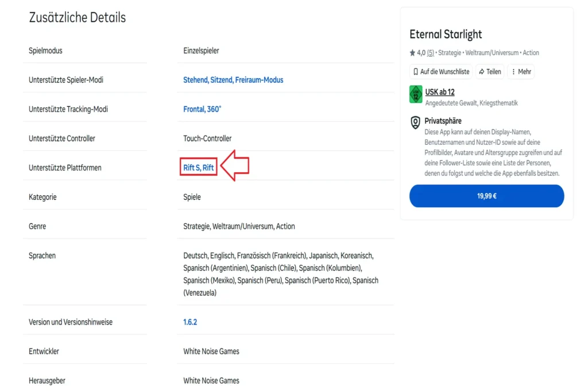Open the USK ab 12 link
Screen dimensions: 588x392
(439, 92)
